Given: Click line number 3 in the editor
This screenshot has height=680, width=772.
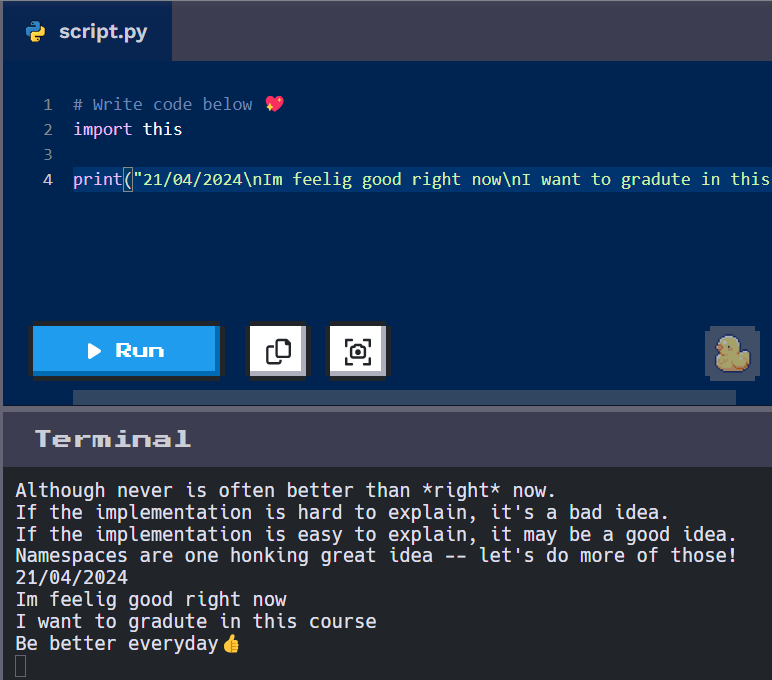Looking at the screenshot, I should tap(48, 155).
